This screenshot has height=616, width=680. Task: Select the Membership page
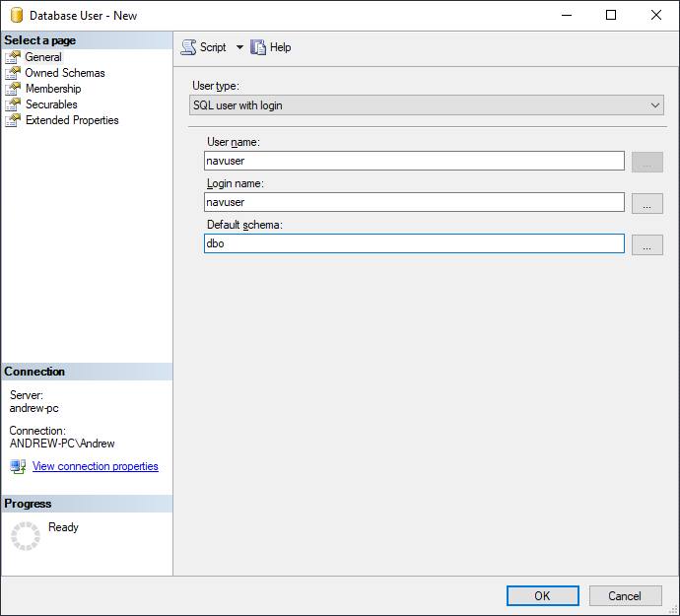[53, 89]
